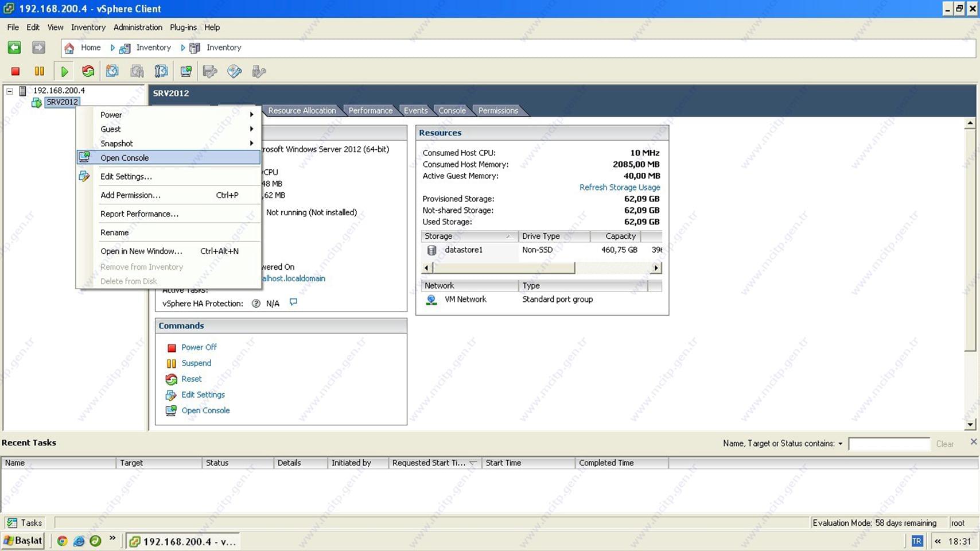Switch to the Events tab
The width and height of the screenshot is (980, 551).
(x=415, y=111)
